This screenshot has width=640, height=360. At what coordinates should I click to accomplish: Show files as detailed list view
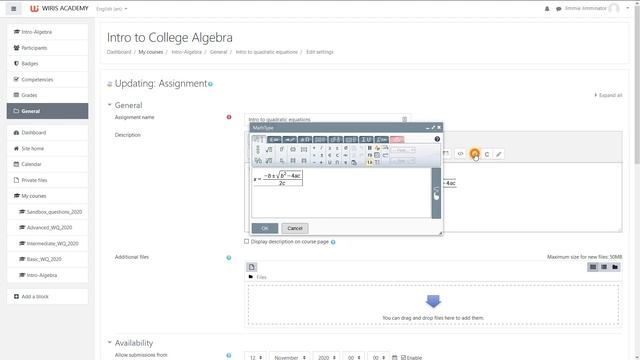pyautogui.click(x=604, y=267)
